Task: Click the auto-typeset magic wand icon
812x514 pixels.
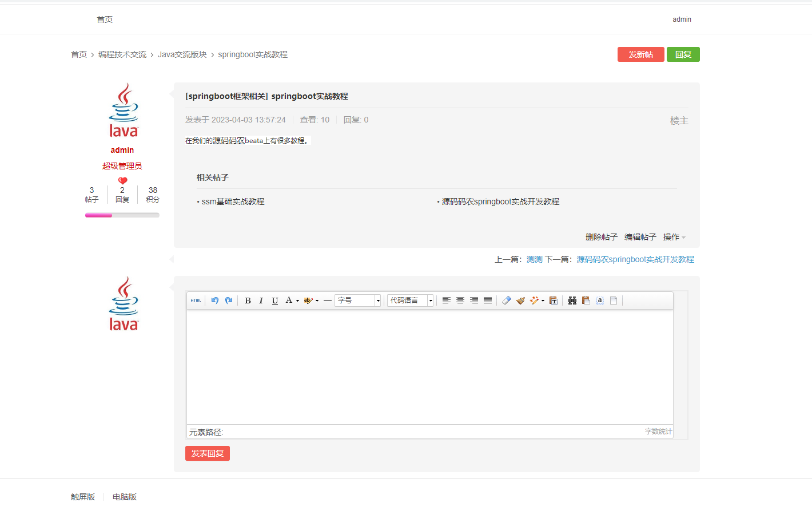Action: (534, 301)
